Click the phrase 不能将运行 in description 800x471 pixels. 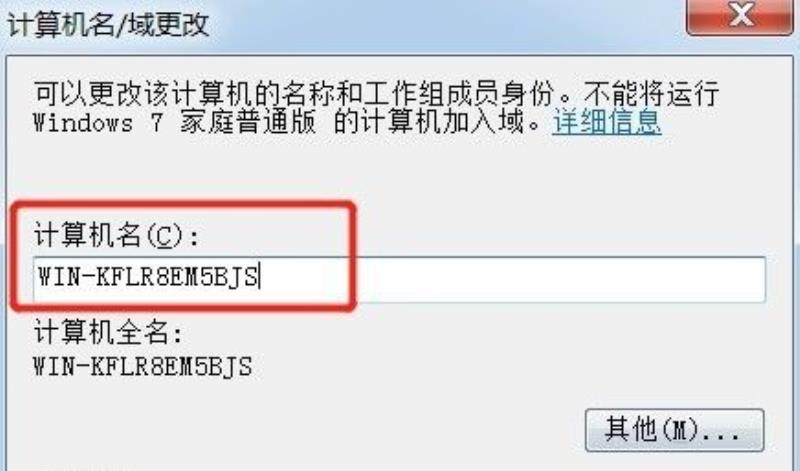652,93
